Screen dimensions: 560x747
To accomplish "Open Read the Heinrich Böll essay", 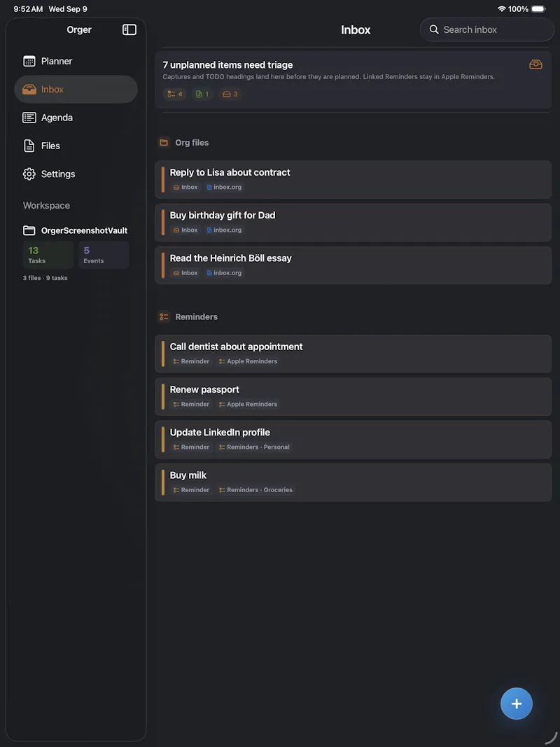I will pos(353,265).
